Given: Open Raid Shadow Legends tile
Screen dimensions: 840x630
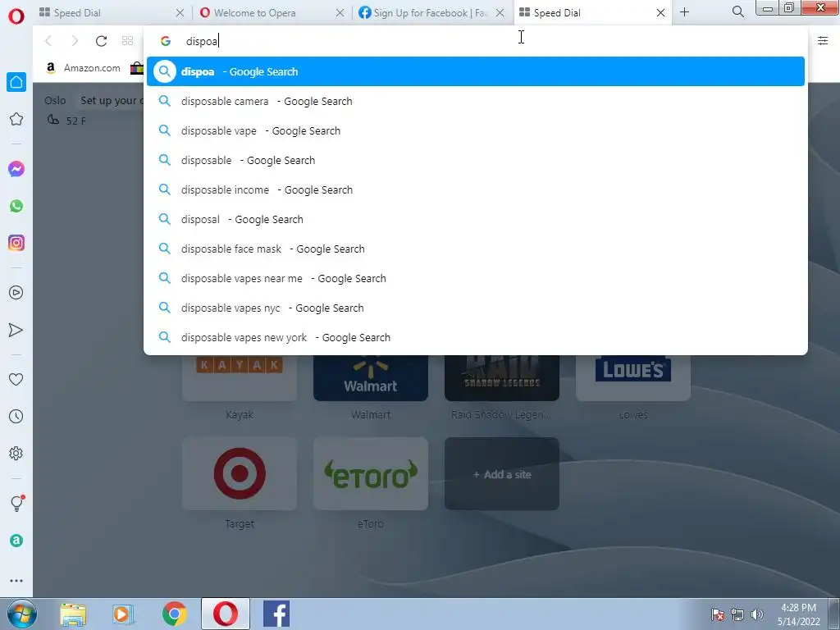Looking at the screenshot, I should (502, 377).
